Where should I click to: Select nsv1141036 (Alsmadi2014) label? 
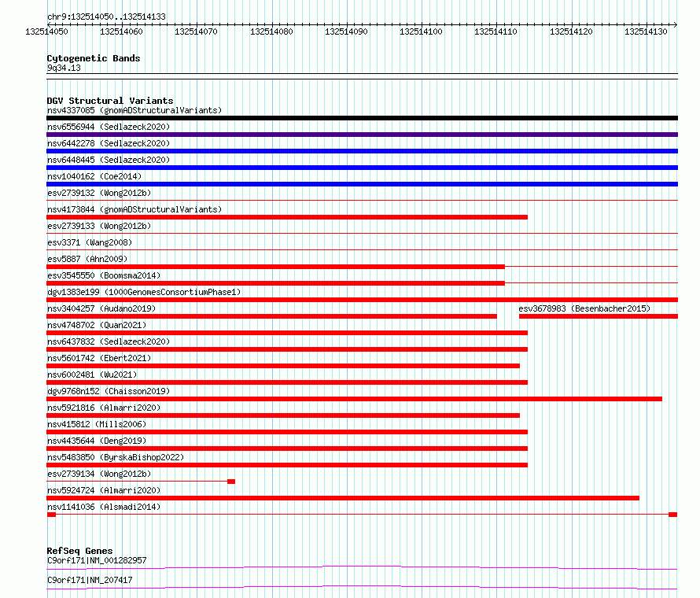point(104,507)
